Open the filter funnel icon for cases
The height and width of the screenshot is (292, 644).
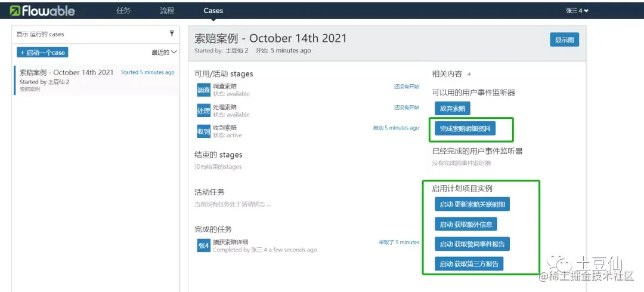click(172, 33)
